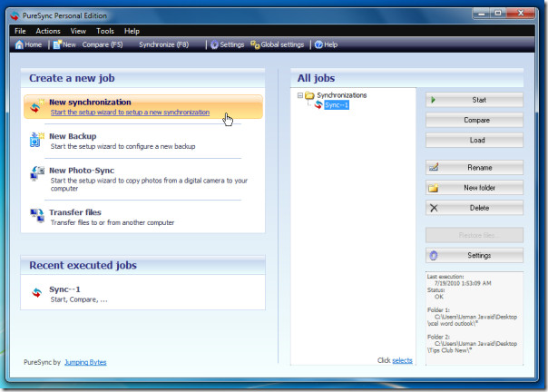
Task: Click the New Backup heading
Action: pos(73,136)
